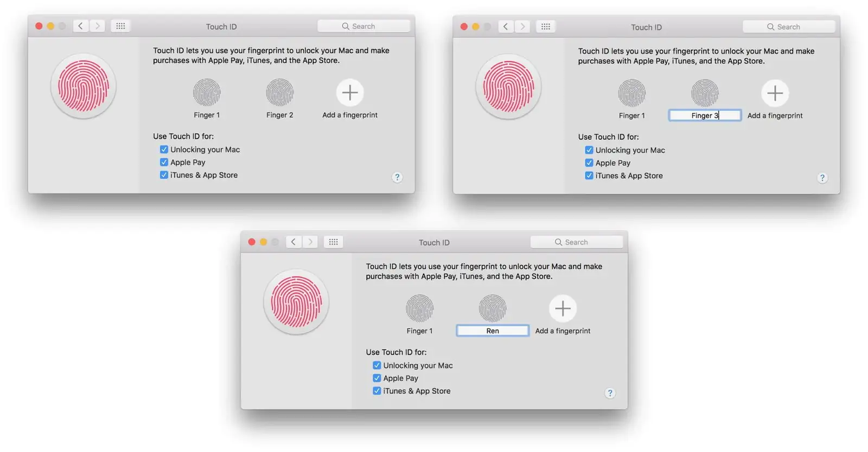868x452 pixels.
Task: Click the help question mark in the Ren window
Action: (610, 393)
